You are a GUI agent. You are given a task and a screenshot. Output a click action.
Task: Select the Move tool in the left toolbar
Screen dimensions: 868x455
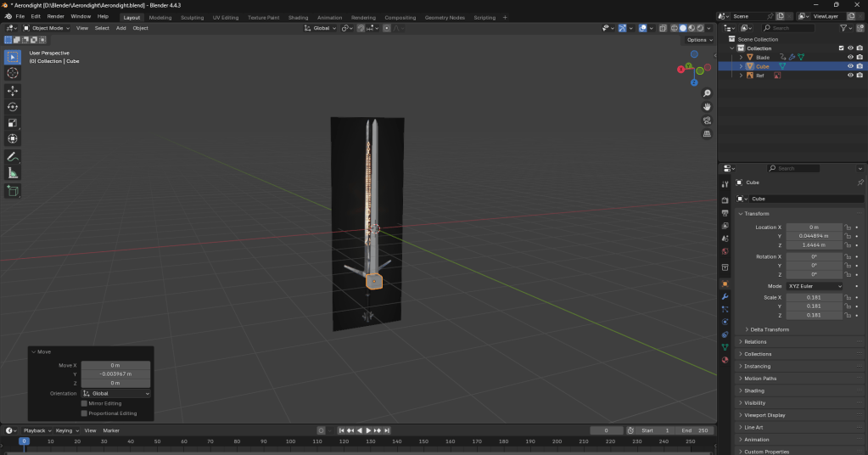[13, 90]
